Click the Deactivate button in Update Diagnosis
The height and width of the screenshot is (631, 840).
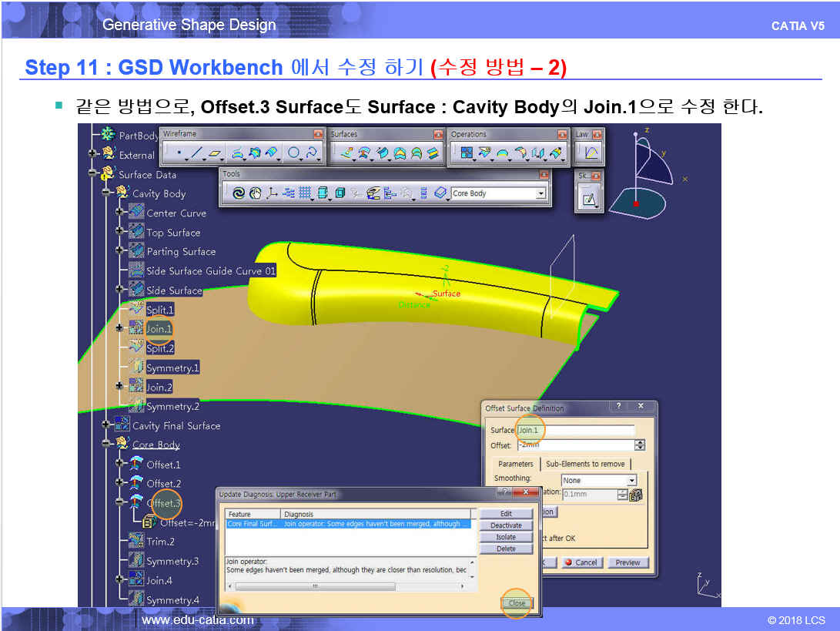click(506, 525)
